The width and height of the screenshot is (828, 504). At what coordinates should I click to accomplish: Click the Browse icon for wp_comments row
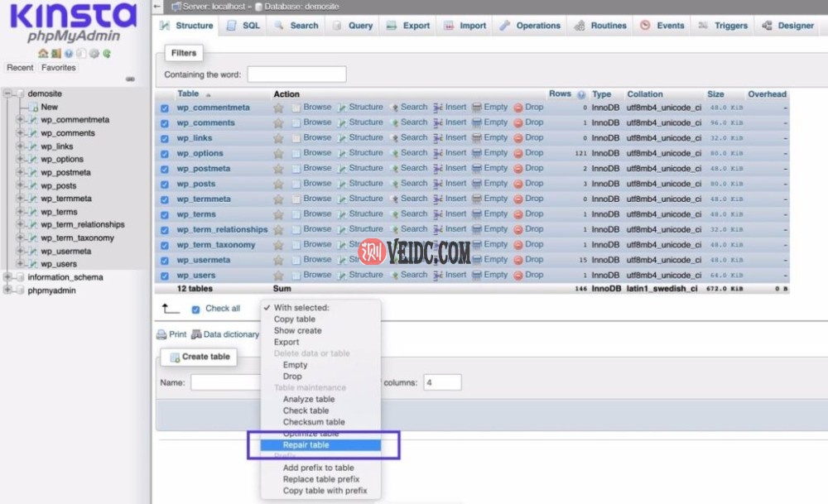pyautogui.click(x=296, y=122)
